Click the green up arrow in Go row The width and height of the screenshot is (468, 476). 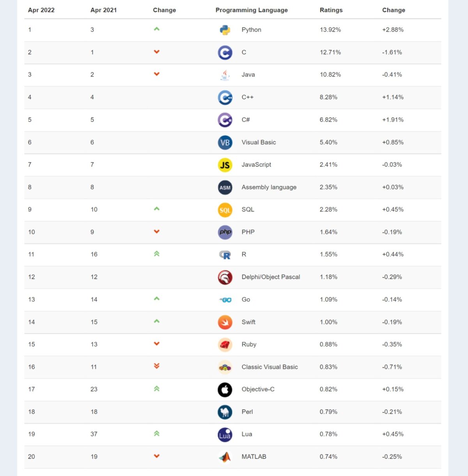coord(157,299)
